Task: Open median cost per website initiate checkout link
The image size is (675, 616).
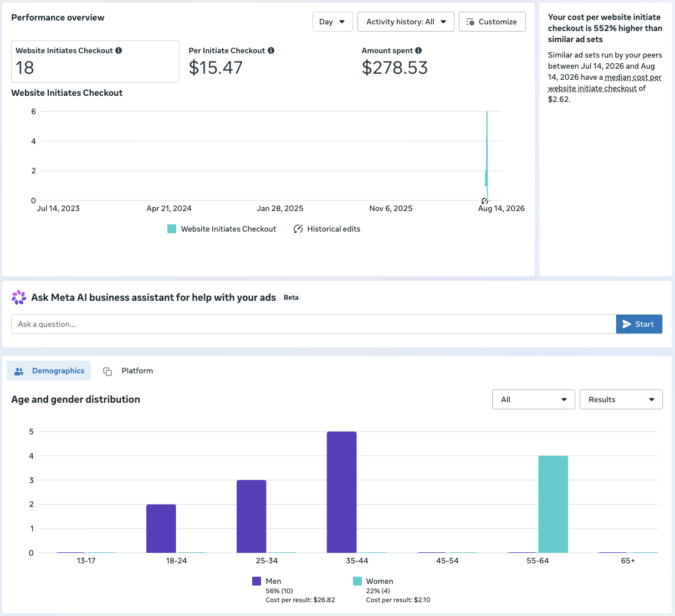Action: [605, 83]
